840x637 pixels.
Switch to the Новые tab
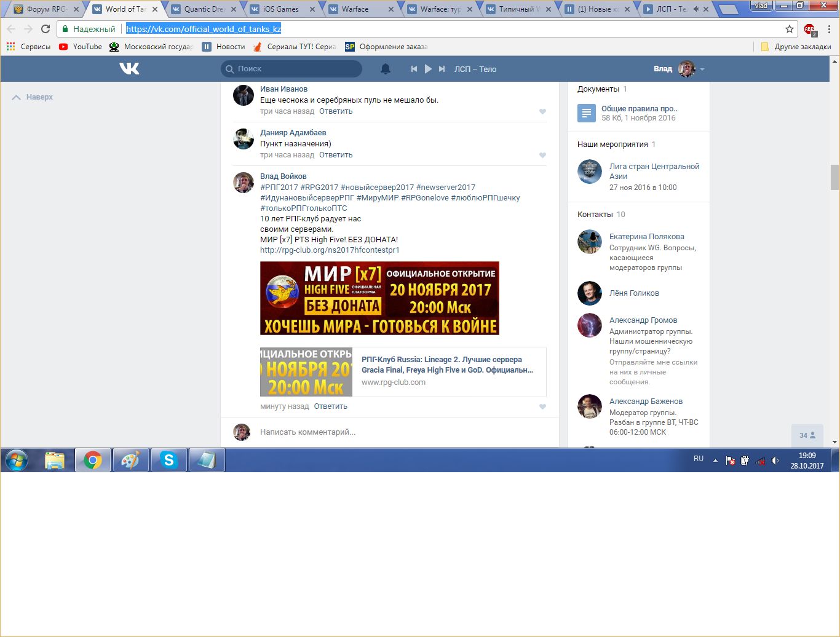coord(597,9)
